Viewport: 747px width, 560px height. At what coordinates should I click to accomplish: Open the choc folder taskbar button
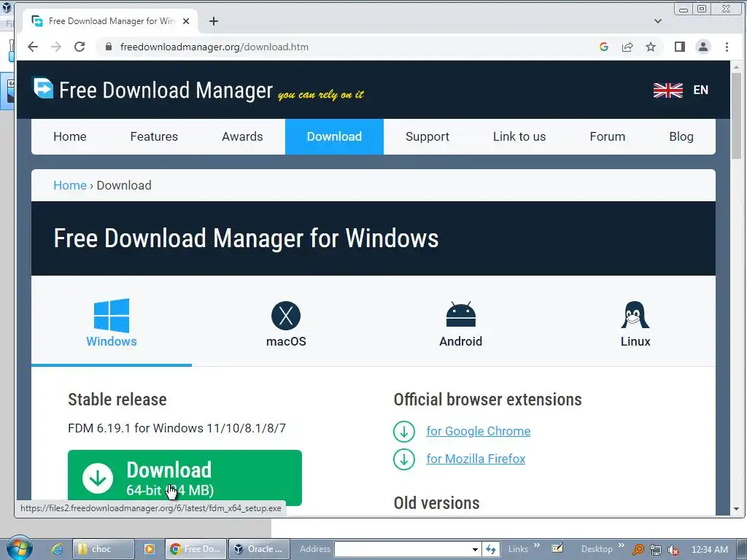[103, 549]
